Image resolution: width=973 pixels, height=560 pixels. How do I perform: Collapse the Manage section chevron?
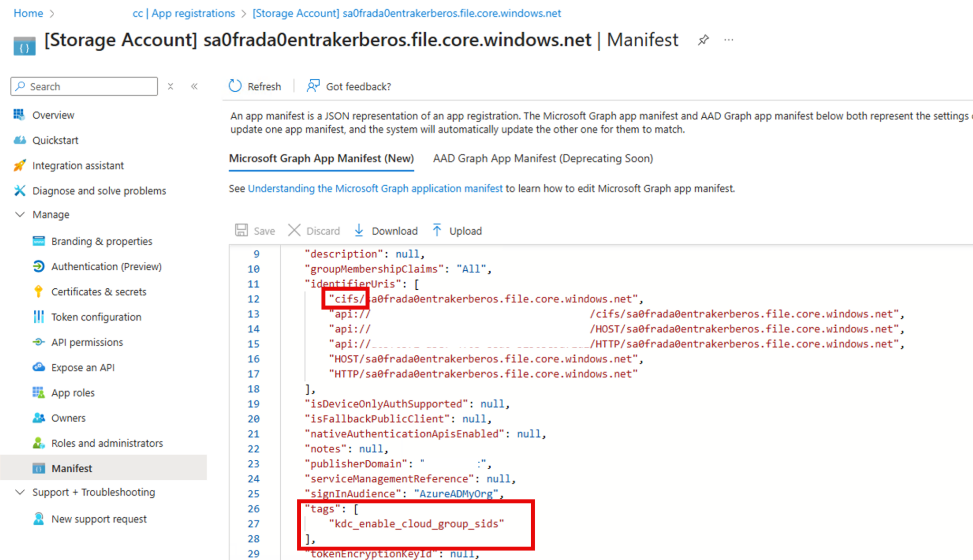[x=20, y=214]
